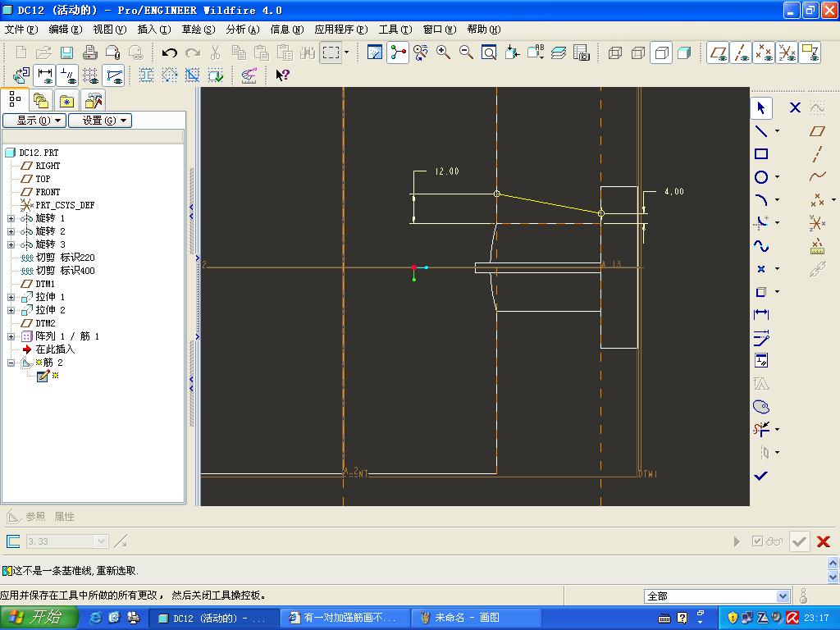
Task: Click the rib thickness 3.33 field
Action: 67,541
